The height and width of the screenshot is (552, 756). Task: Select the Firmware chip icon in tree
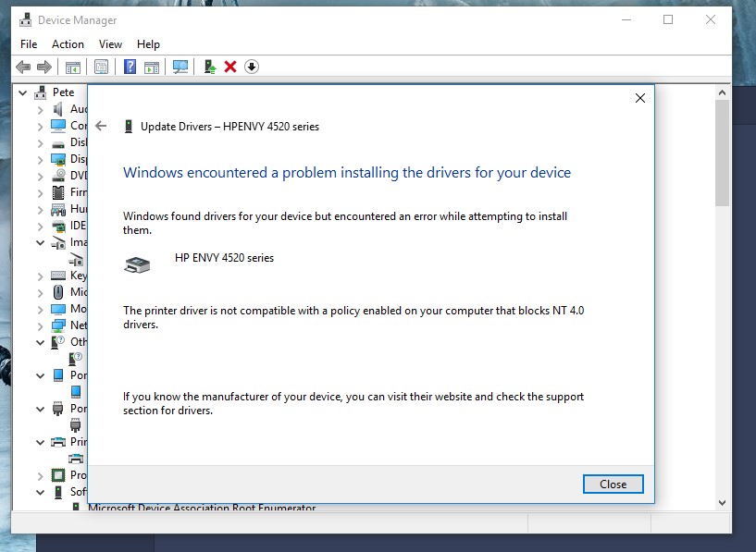(x=58, y=192)
